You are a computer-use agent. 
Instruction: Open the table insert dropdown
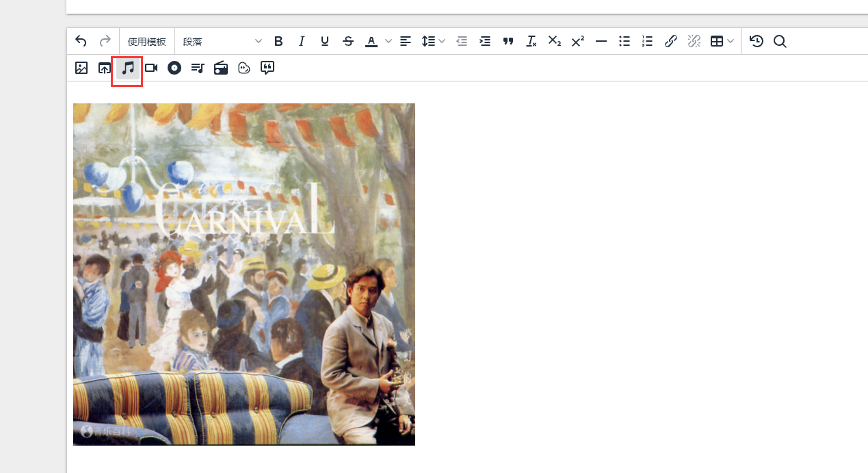click(722, 42)
